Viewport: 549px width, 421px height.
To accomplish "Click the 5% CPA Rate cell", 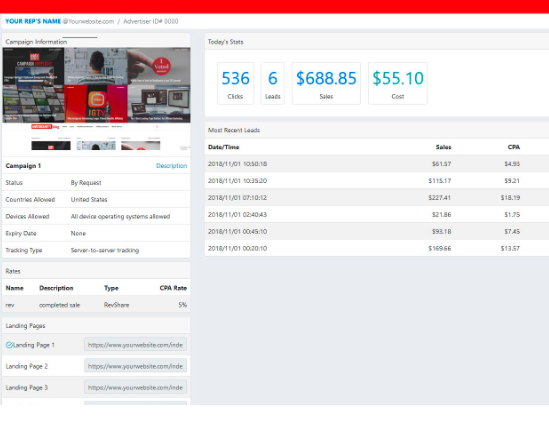I will point(182,305).
